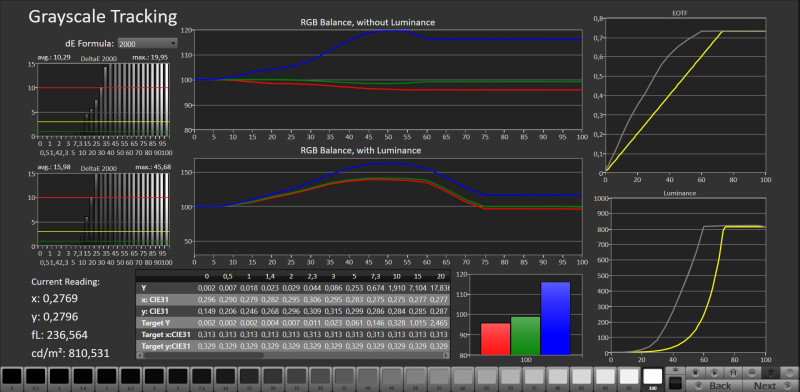Select the 0 percent grayscale patch
The image size is (800, 392).
[x=12, y=379]
